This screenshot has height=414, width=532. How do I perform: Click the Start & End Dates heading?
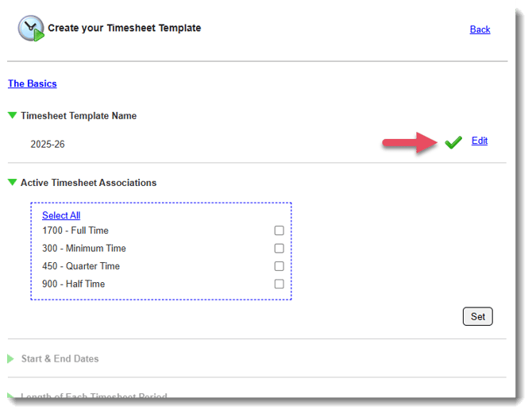coord(60,359)
